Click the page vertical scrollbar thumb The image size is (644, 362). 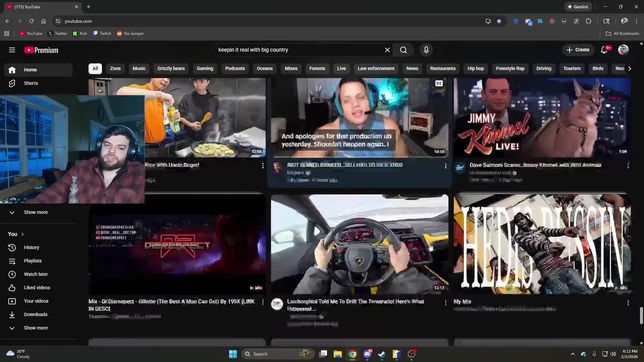click(641, 316)
